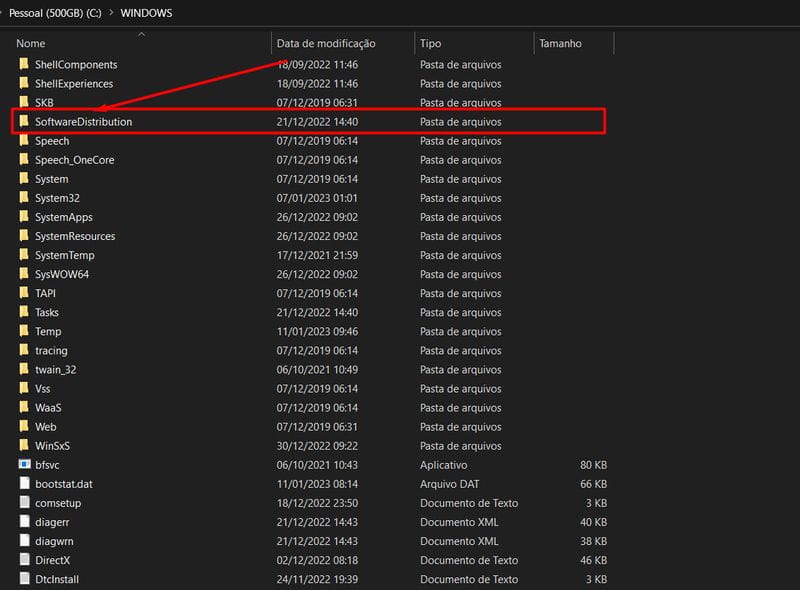Click the Temp folder icon
Viewport: 800px width, 590px height.
point(24,331)
